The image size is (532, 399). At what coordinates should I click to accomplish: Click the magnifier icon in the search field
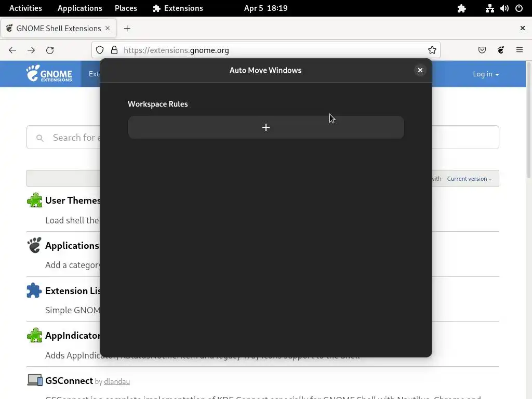(x=39, y=138)
